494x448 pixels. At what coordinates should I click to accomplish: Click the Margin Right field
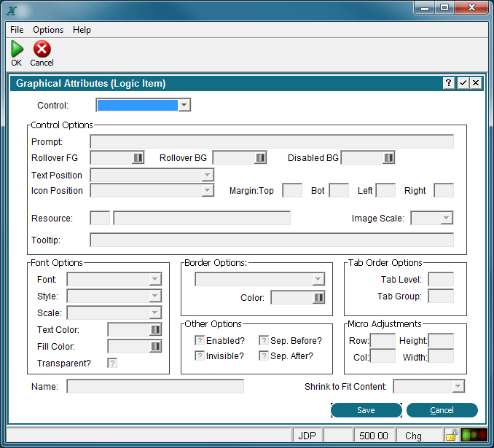[444, 190]
